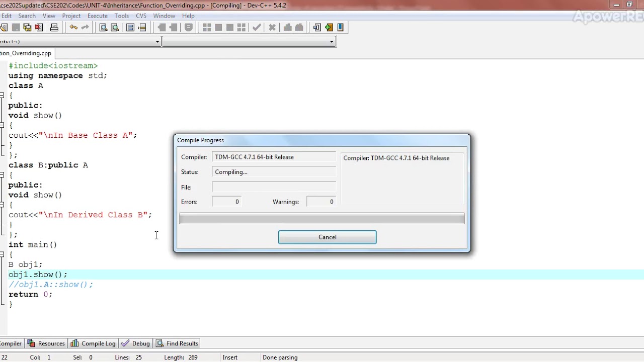Click the Compiler TDM-GCC 4.7.1 field
Screen dimensions: 644x362
click(274, 157)
